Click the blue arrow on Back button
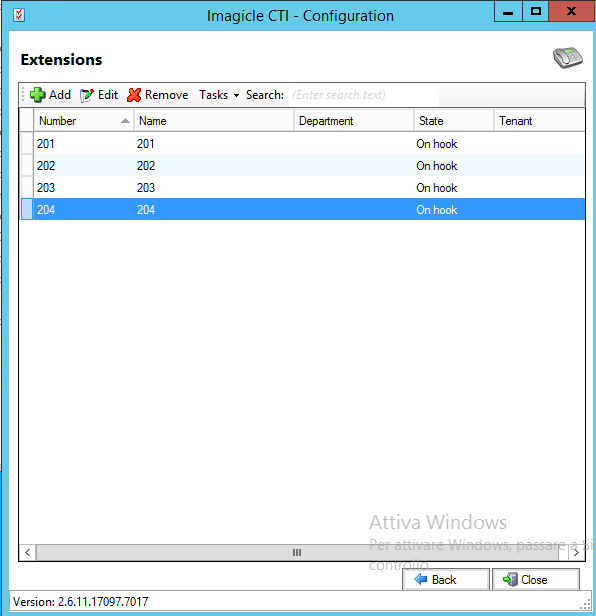Viewport: 596px width, 616px height. pyautogui.click(x=421, y=579)
